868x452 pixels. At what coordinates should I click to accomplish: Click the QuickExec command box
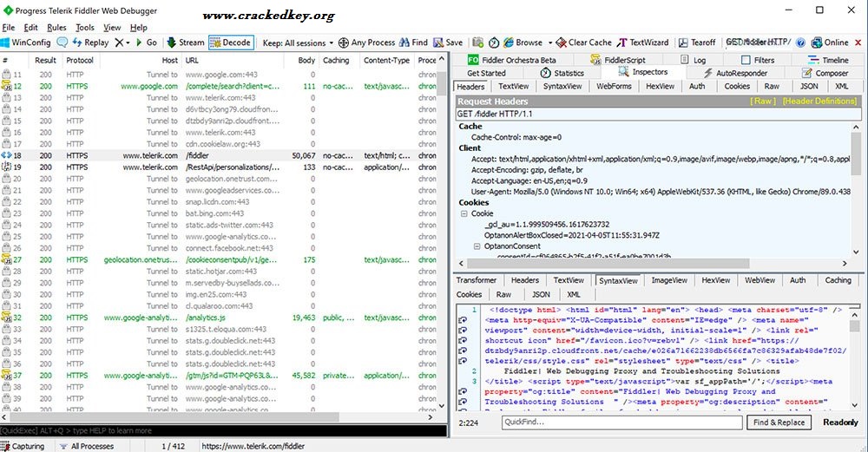point(224,430)
